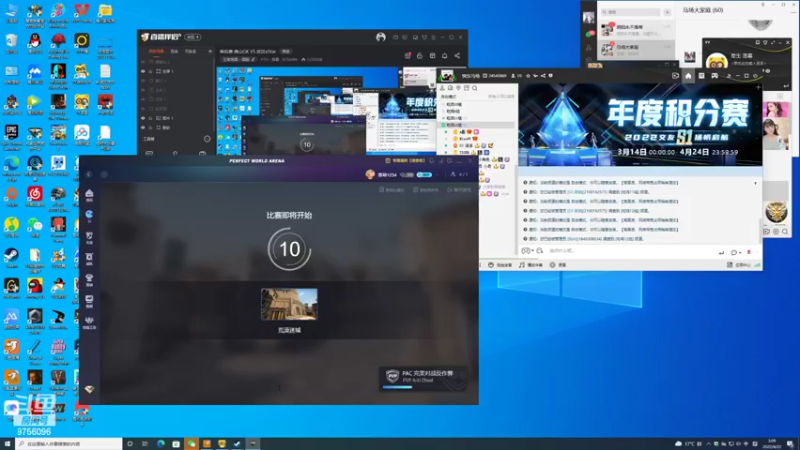Expand the third channel group in YY tree
Viewport: 800px width, 450px height.
(x=443, y=118)
